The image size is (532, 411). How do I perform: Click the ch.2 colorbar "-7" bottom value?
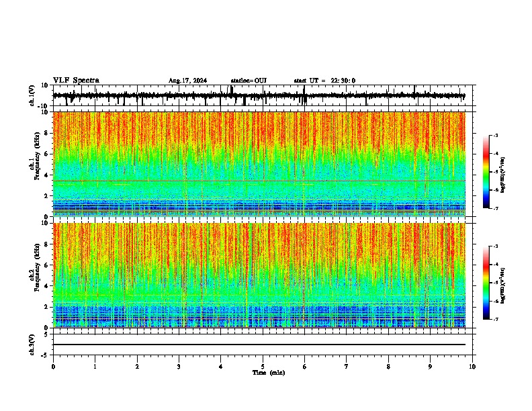pyautogui.click(x=496, y=319)
